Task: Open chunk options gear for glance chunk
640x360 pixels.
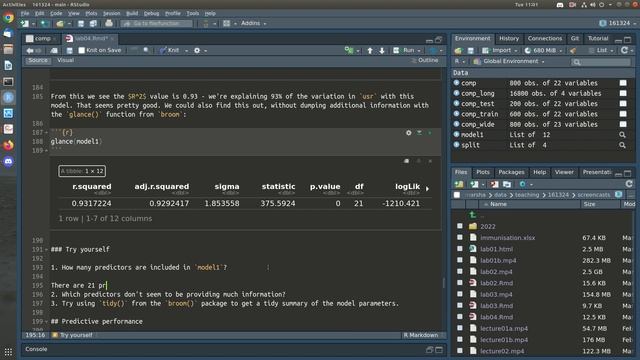Action: click(x=409, y=133)
